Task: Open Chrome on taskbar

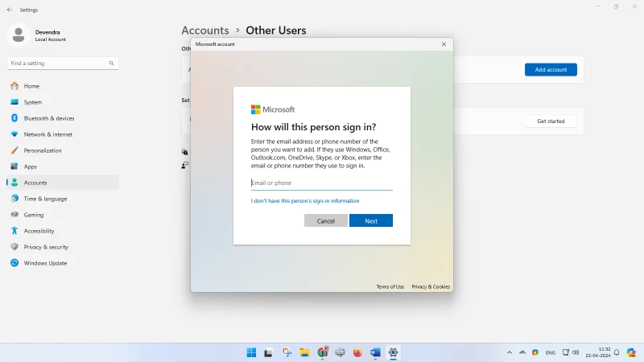Action: [x=323, y=352]
